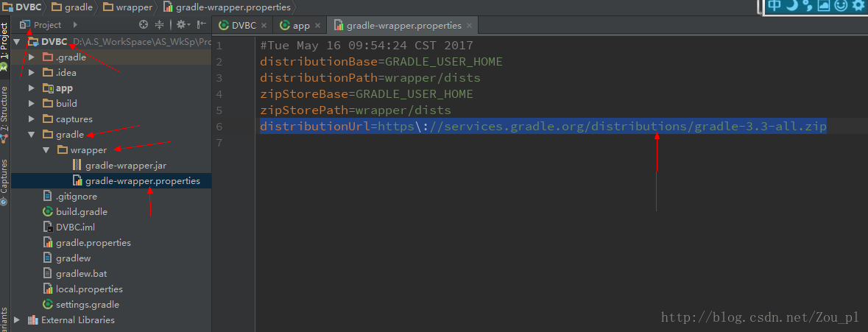Click the gradlew file icon
Screen dimensions: 868x332
click(48, 258)
